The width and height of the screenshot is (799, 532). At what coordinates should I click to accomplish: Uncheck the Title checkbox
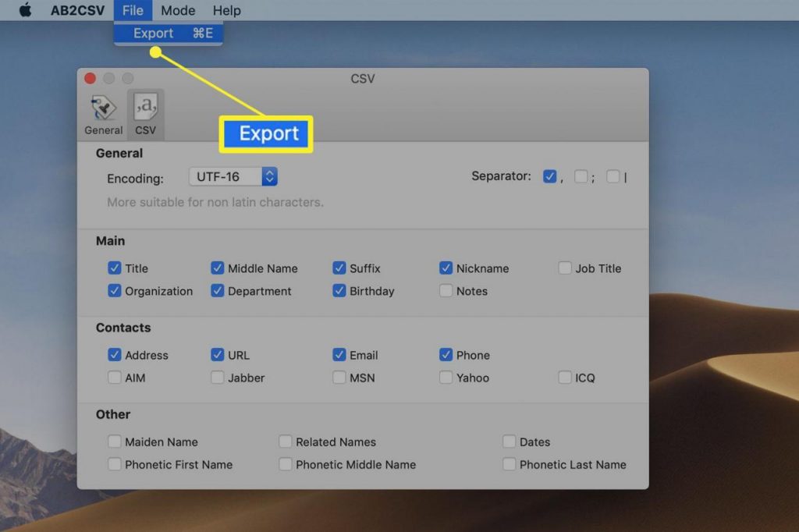tap(115, 268)
